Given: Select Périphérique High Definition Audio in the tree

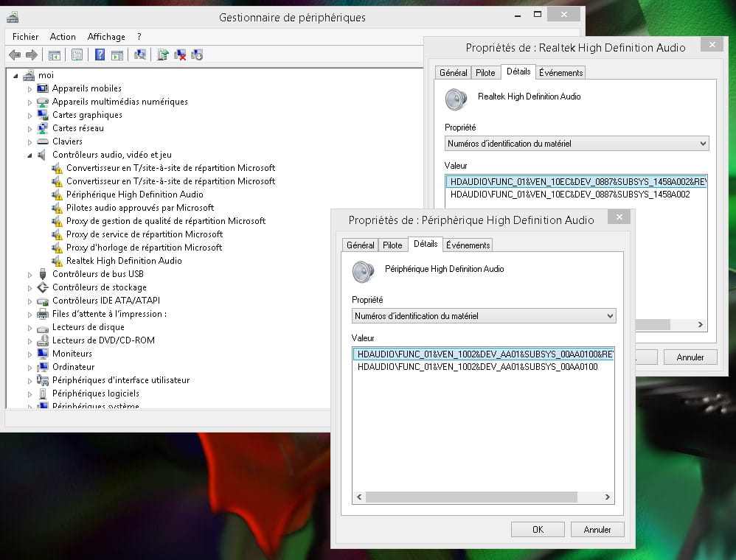Looking at the screenshot, I should pos(134,195).
